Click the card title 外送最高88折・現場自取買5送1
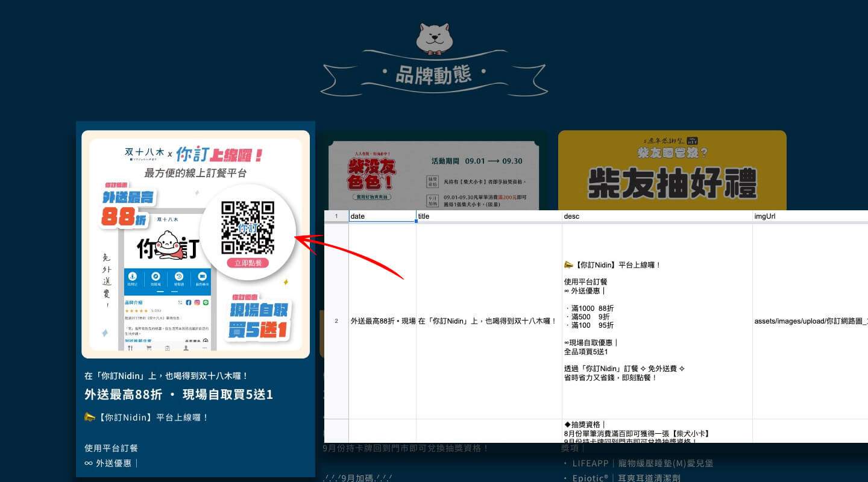 178,395
